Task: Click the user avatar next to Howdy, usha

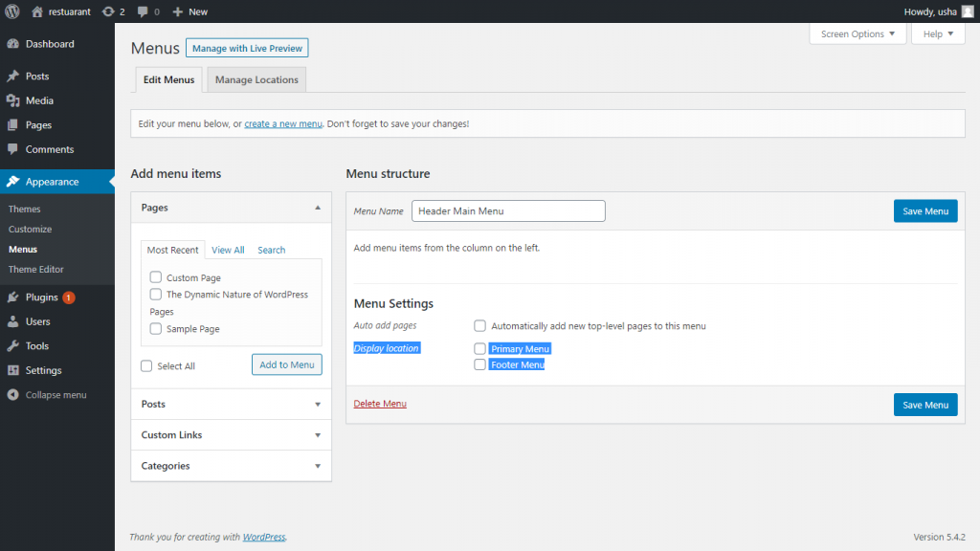Action: click(967, 11)
